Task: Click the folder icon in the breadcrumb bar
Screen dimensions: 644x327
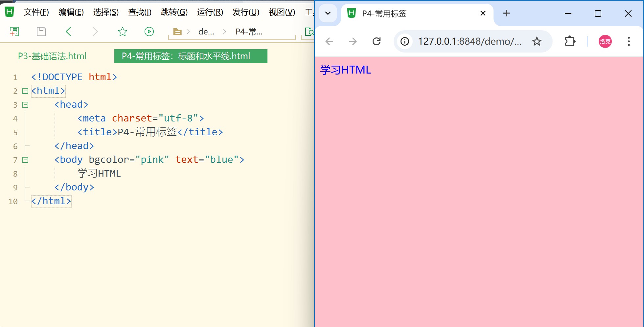Action: (177, 32)
